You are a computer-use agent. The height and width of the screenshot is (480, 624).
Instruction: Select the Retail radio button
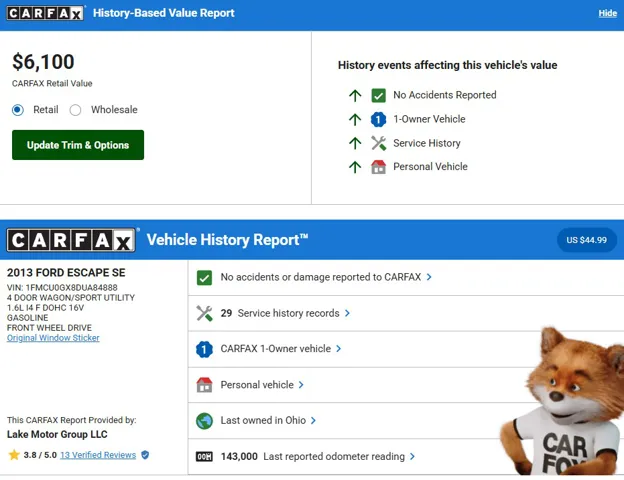click(x=18, y=110)
